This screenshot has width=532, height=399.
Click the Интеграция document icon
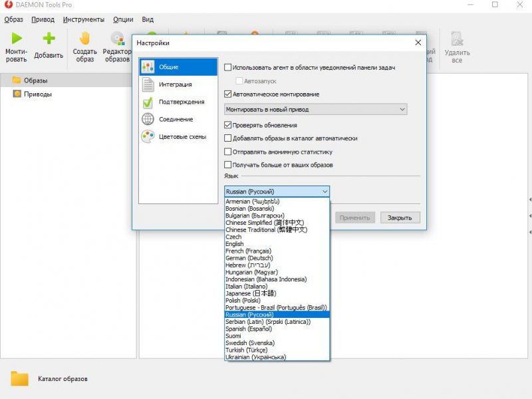(148, 84)
